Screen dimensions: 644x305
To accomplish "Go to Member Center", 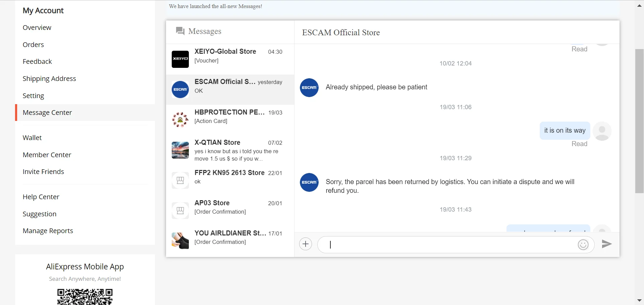I will (47, 155).
